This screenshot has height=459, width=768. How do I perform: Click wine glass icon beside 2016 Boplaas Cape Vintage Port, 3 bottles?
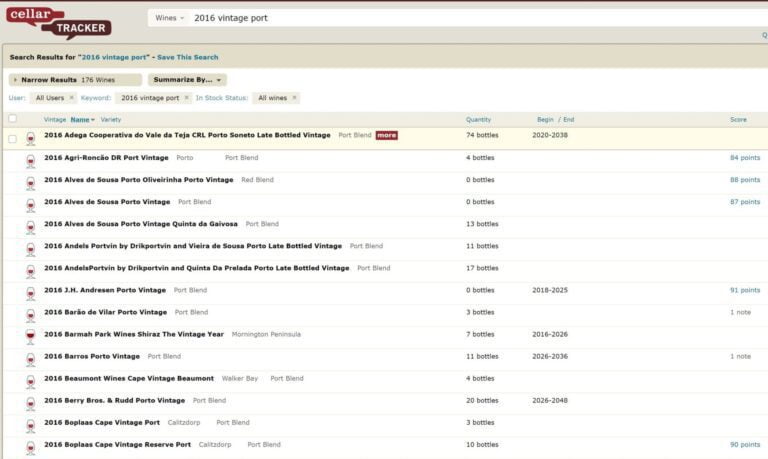[x=31, y=425]
